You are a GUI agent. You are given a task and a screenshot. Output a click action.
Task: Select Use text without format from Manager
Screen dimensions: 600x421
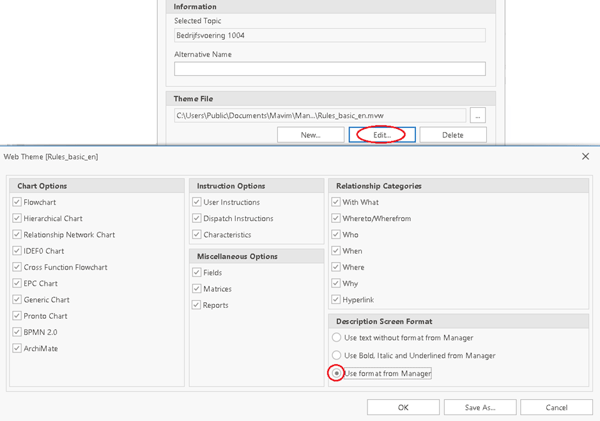pos(336,338)
